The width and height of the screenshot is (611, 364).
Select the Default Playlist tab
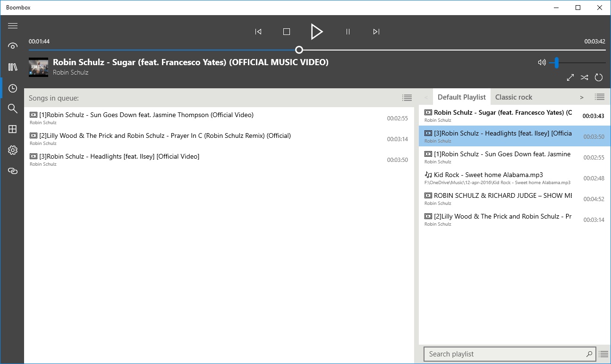pyautogui.click(x=461, y=97)
